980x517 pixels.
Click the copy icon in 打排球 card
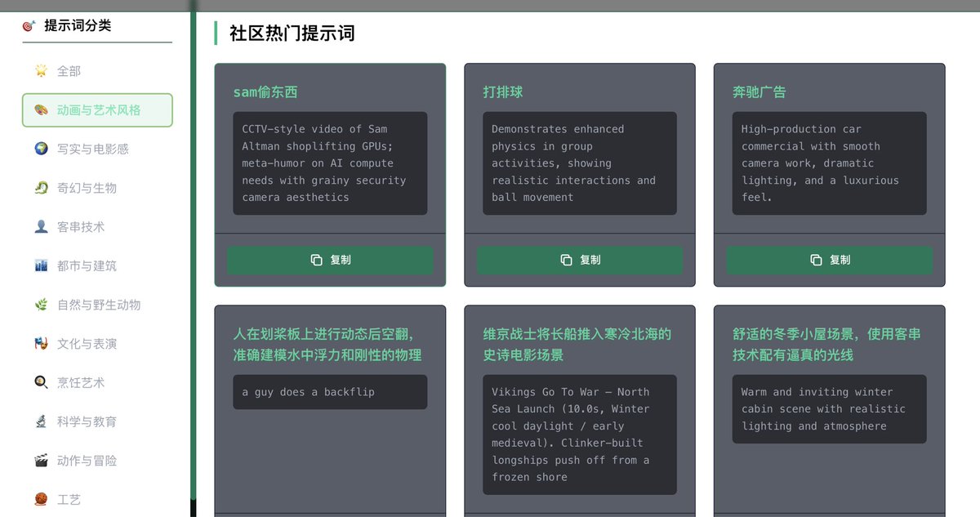coord(566,260)
